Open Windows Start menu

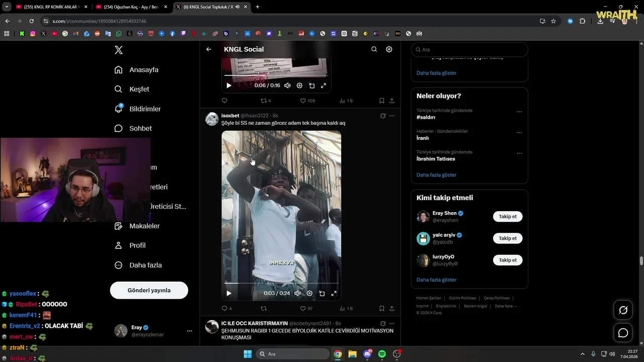pyautogui.click(x=248, y=354)
